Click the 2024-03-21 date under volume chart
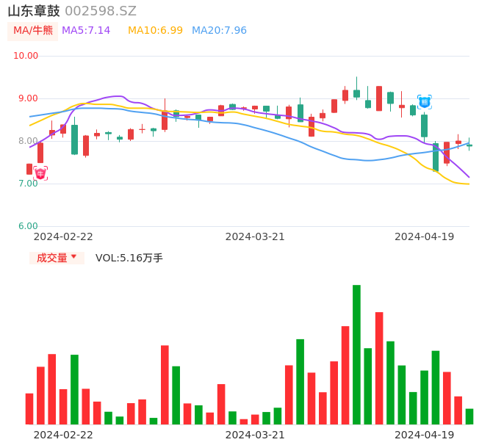 (255, 435)
